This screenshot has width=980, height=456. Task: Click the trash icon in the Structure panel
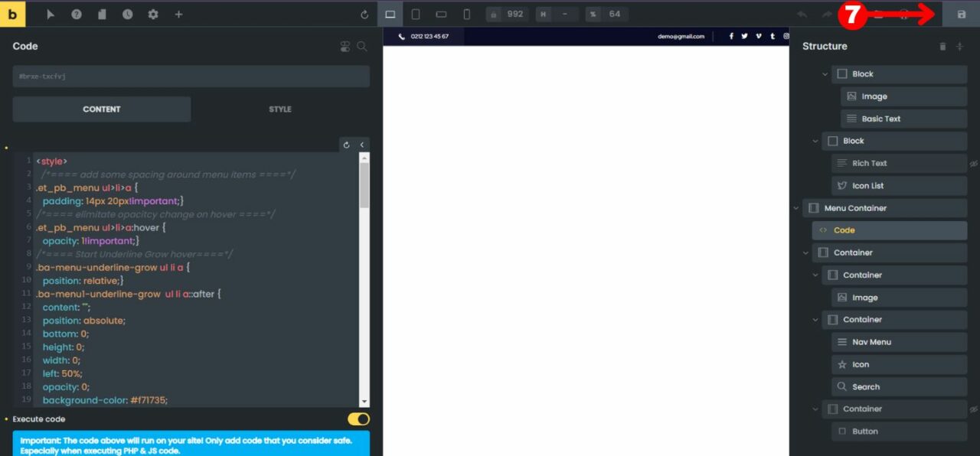[942, 46]
